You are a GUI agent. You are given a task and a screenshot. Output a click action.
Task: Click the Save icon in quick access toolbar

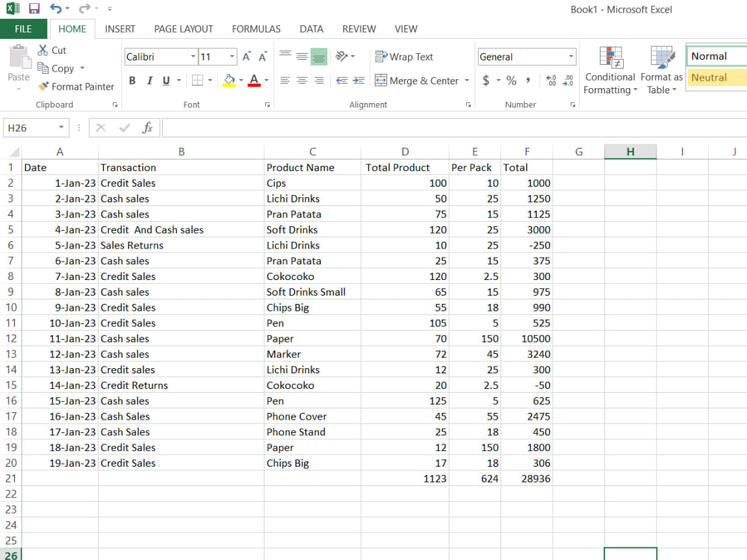34,8
